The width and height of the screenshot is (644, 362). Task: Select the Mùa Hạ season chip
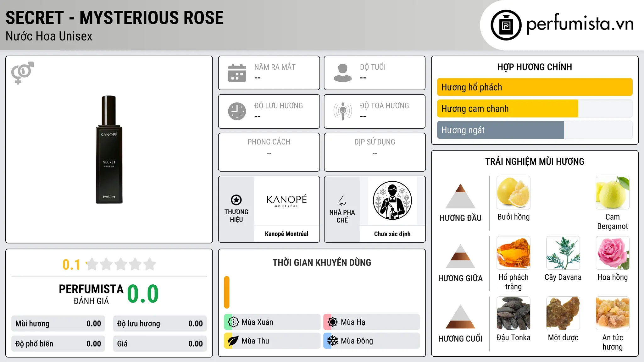pyautogui.click(x=371, y=322)
